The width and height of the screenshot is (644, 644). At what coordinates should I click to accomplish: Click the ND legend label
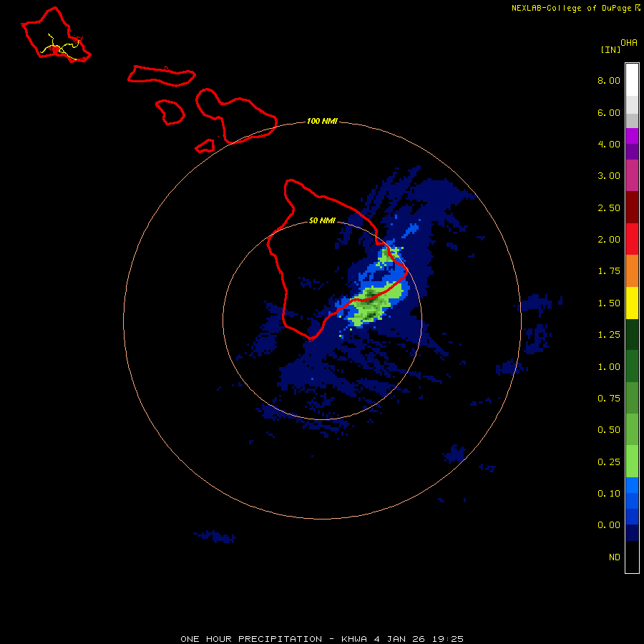coord(615,557)
